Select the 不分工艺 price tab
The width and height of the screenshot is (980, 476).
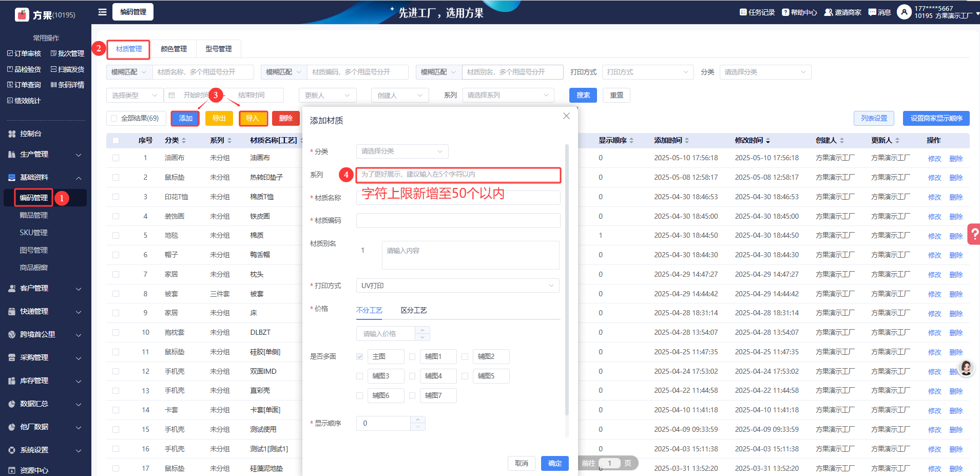click(369, 310)
